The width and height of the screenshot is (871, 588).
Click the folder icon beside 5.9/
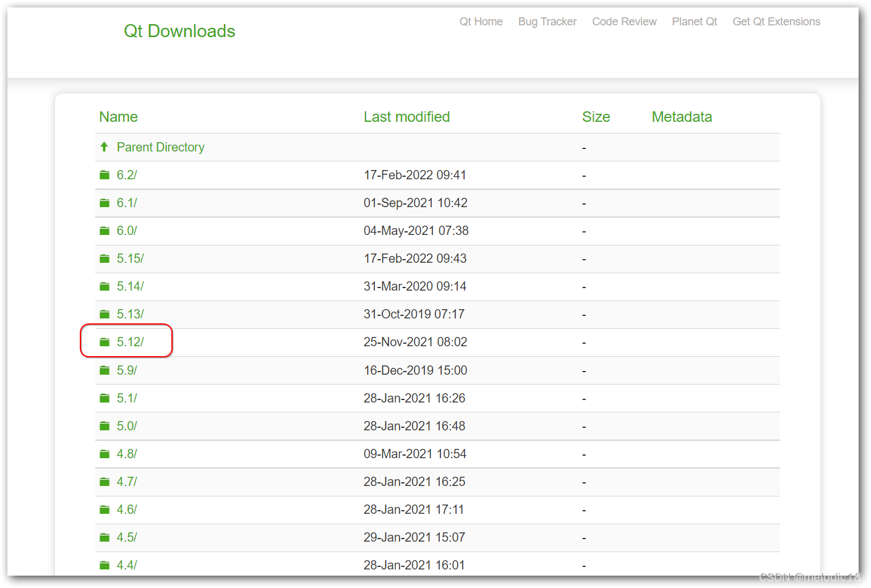[105, 371]
